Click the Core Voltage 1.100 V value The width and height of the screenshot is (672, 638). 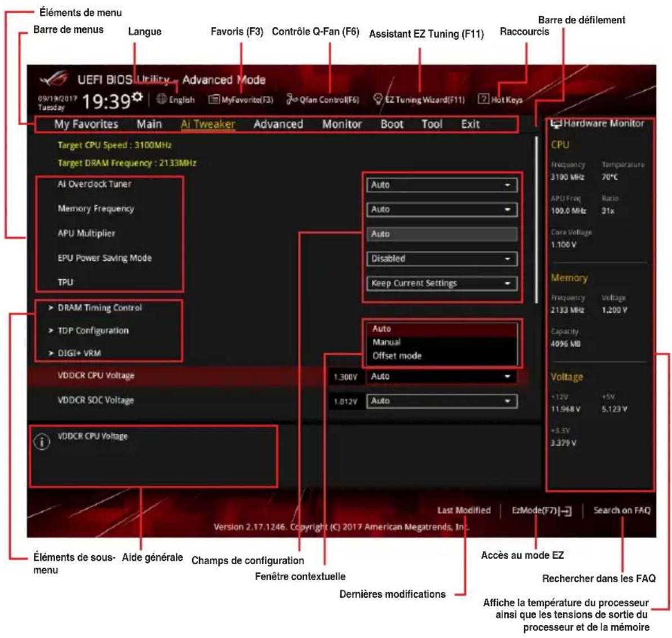coord(564,245)
